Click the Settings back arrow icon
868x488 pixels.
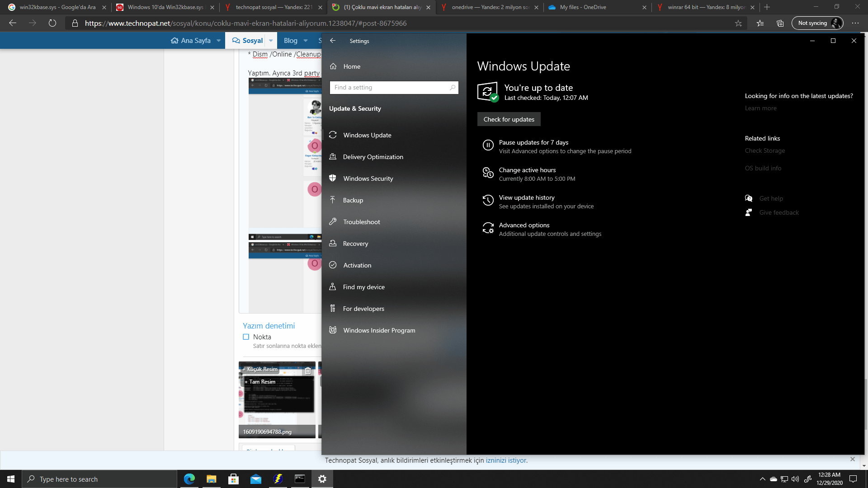(333, 41)
